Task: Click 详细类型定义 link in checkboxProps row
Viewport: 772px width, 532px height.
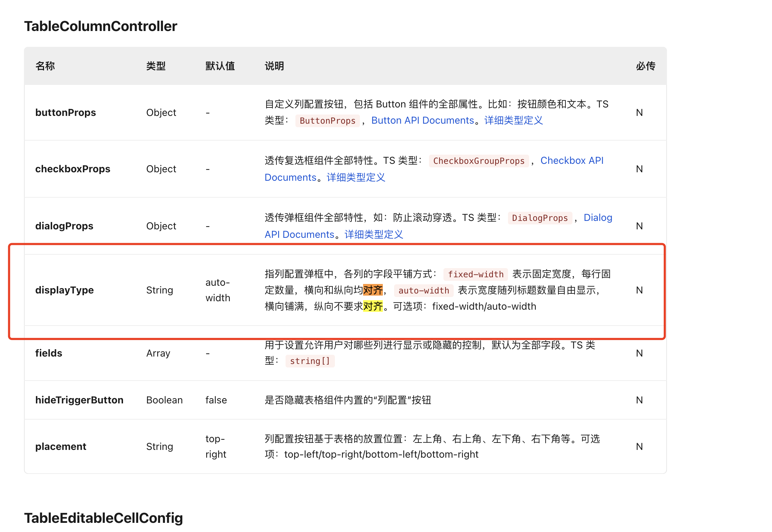Action: pos(355,177)
